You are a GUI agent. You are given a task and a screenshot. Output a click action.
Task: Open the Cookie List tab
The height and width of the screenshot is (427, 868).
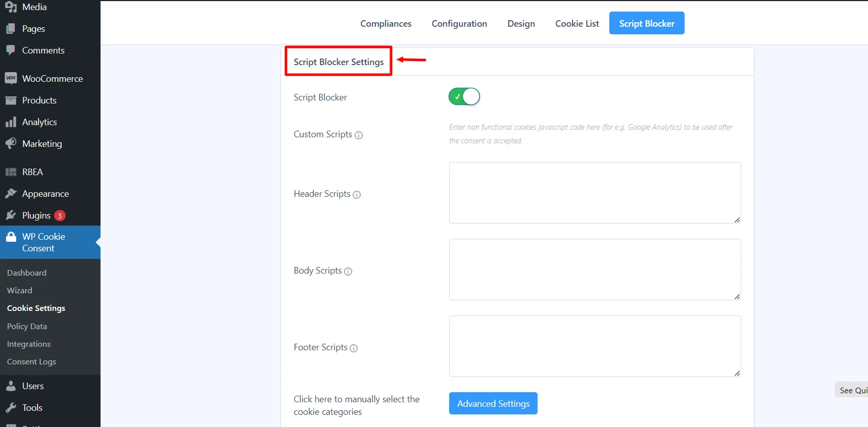click(x=577, y=24)
